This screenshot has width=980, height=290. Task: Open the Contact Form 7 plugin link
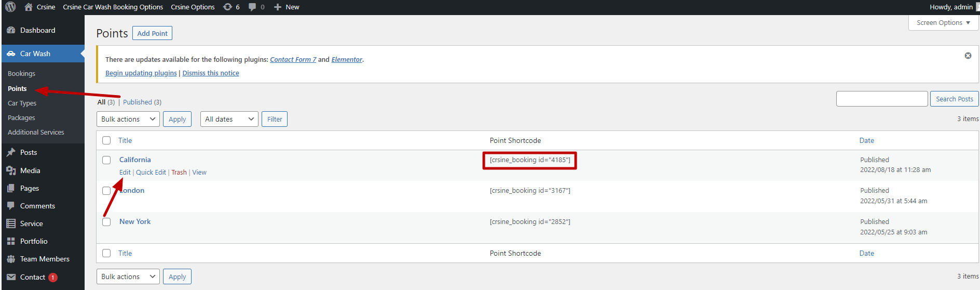[293, 59]
